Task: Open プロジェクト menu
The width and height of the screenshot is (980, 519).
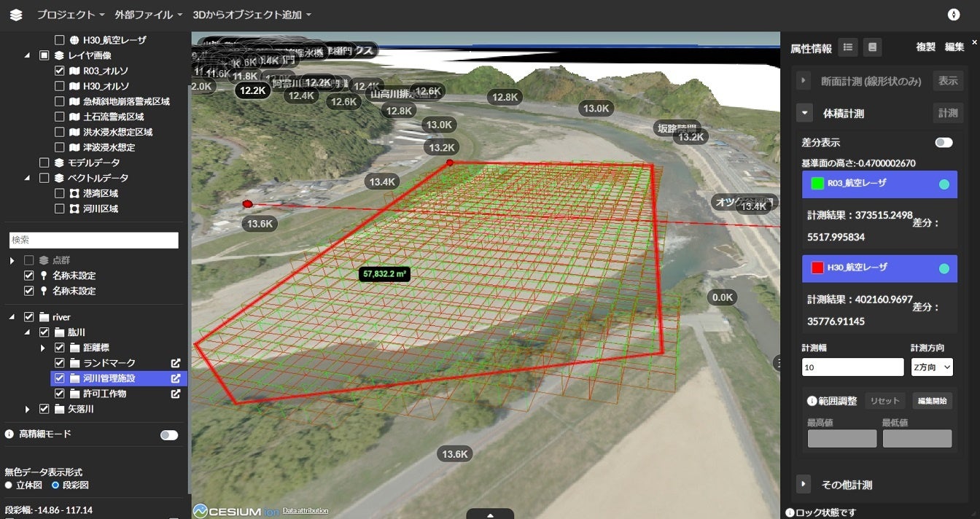Action: [x=70, y=15]
